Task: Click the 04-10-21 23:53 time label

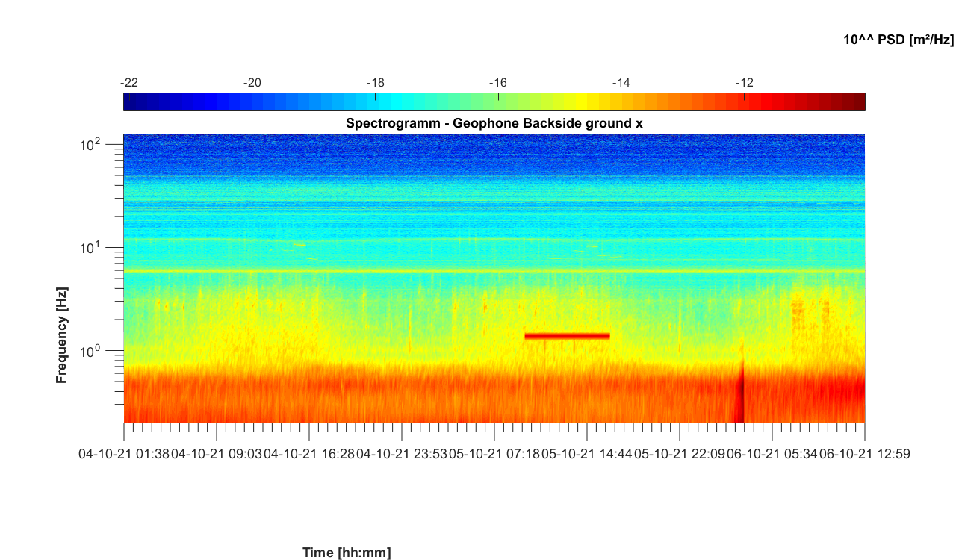Action: [402, 453]
